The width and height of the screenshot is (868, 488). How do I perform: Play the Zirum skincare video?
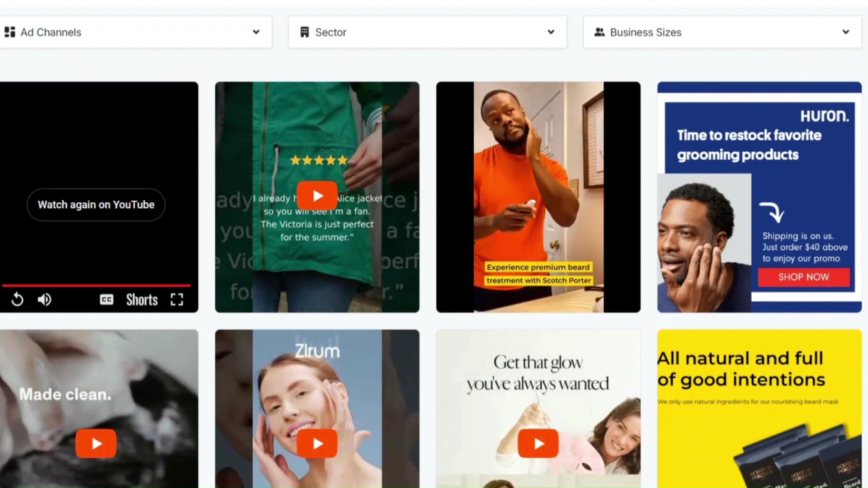(x=317, y=443)
